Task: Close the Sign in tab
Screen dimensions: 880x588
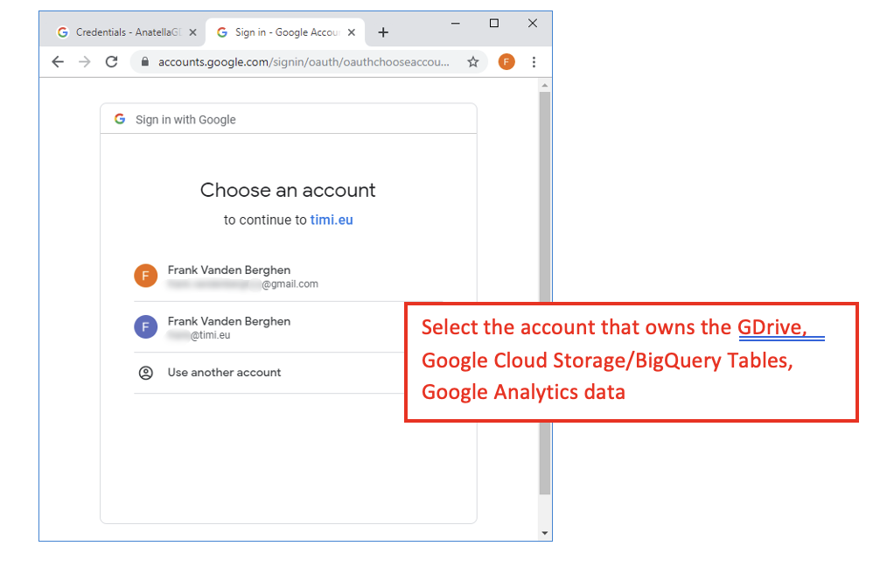Action: (352, 32)
